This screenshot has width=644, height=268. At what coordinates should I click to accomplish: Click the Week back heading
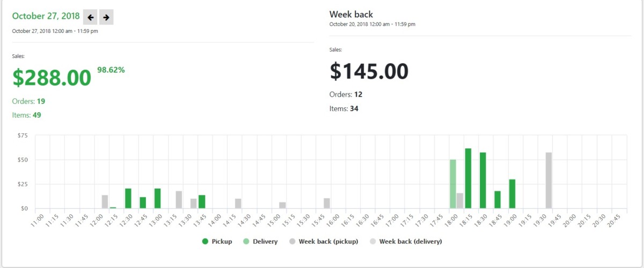[351, 15]
